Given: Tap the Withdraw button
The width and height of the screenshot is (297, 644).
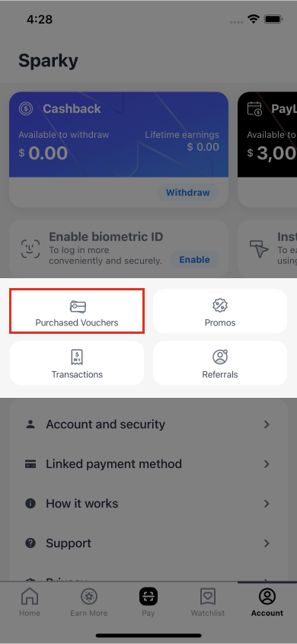Looking at the screenshot, I should [188, 193].
